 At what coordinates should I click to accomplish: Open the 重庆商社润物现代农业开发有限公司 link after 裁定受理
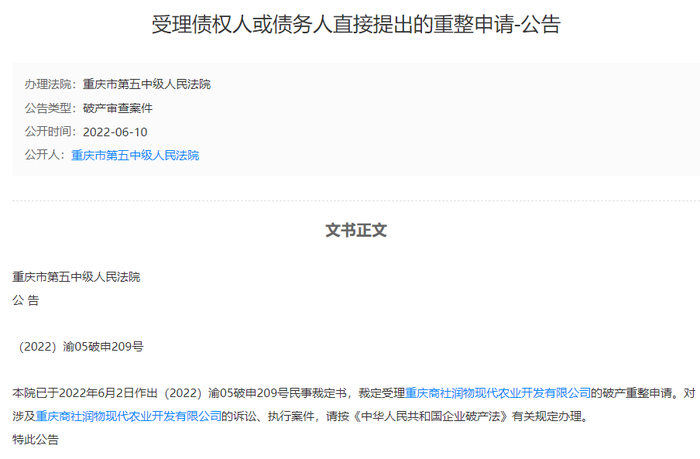[498, 393]
